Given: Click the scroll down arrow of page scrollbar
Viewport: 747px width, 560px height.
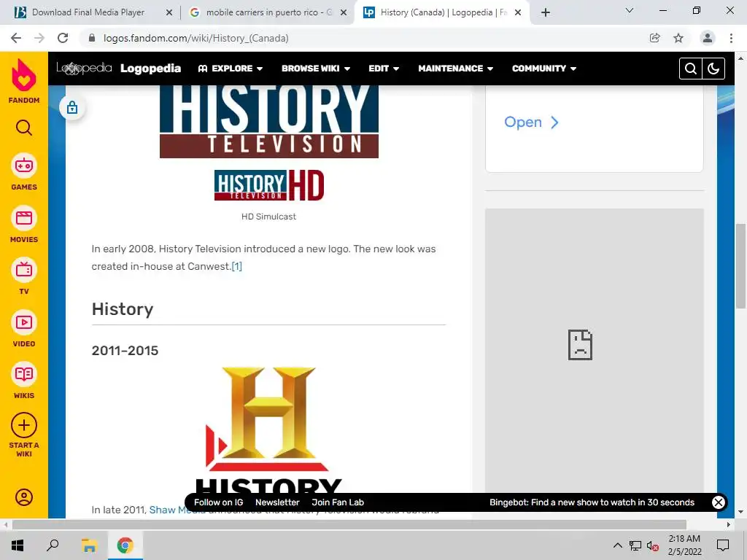Looking at the screenshot, I should (740, 513).
